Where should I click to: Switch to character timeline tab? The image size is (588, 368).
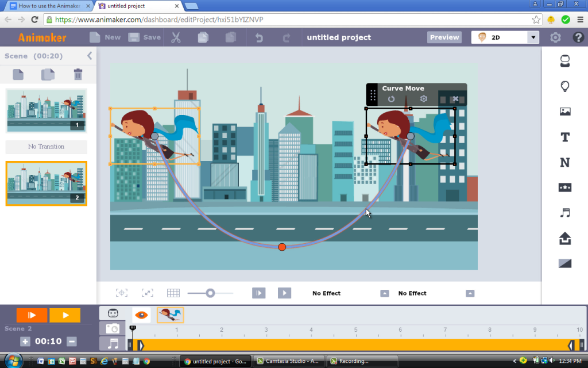click(113, 313)
